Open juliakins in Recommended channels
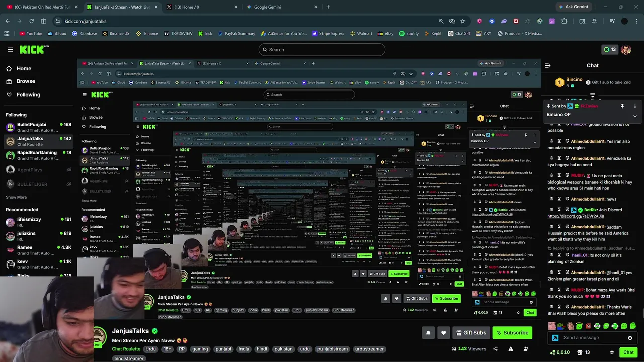The height and width of the screenshot is (362, 644). click(x=38, y=236)
